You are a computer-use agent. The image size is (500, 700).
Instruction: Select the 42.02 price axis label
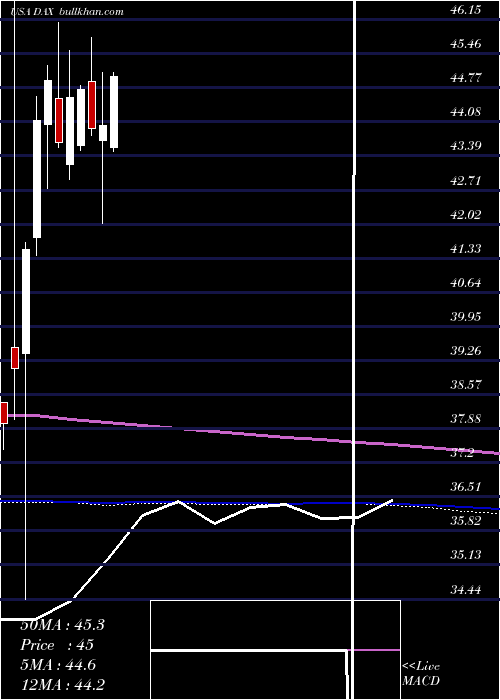click(466, 214)
